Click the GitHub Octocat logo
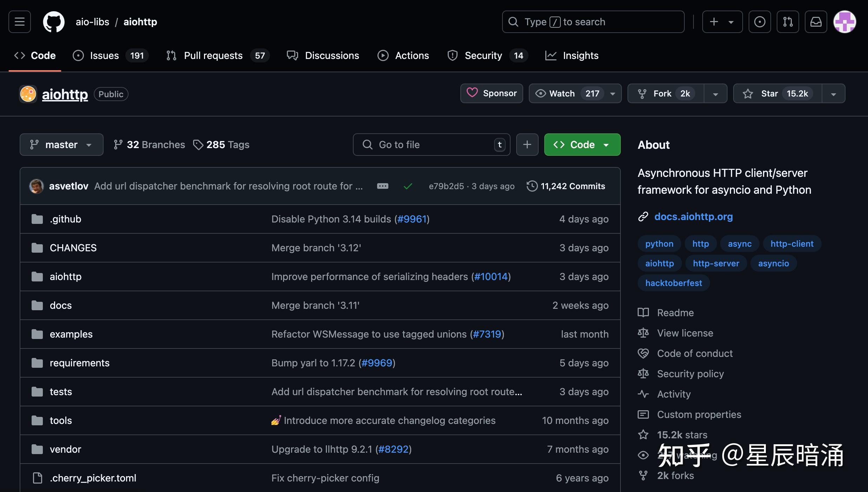 [x=54, y=22]
